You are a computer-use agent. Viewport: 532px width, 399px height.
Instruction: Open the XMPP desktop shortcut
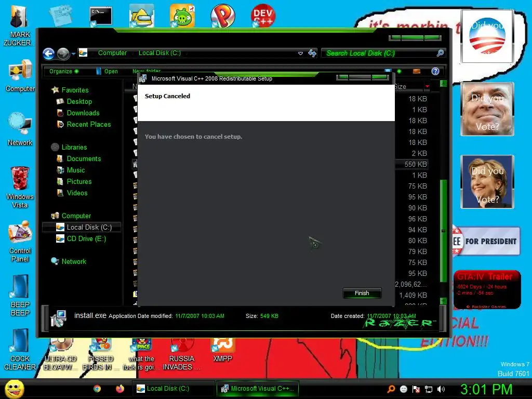tap(222, 350)
